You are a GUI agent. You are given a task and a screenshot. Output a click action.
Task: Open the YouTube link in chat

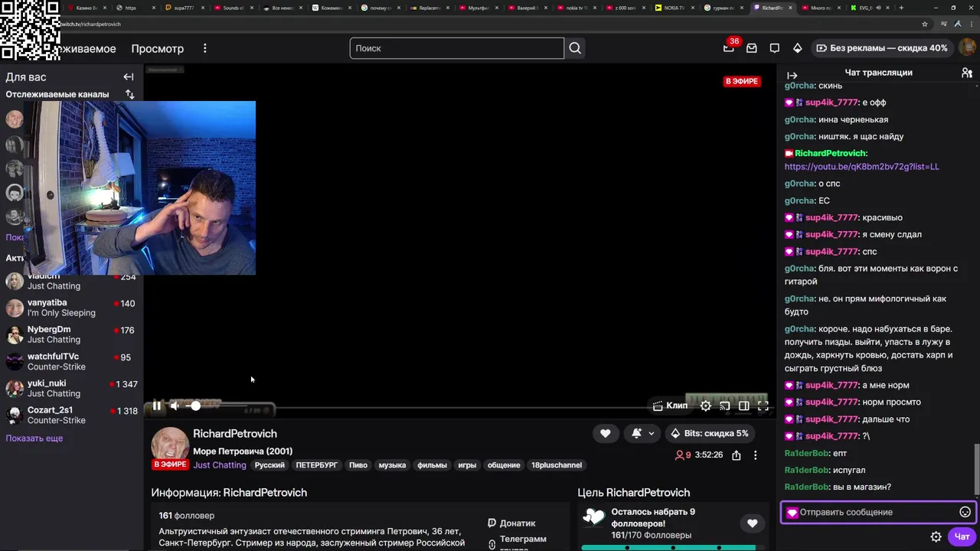click(861, 166)
